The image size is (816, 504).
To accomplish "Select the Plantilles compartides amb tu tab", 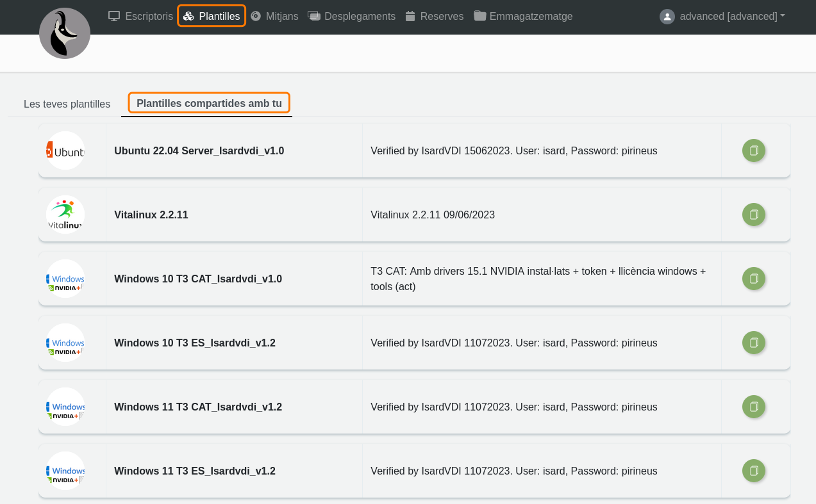I will [x=209, y=103].
